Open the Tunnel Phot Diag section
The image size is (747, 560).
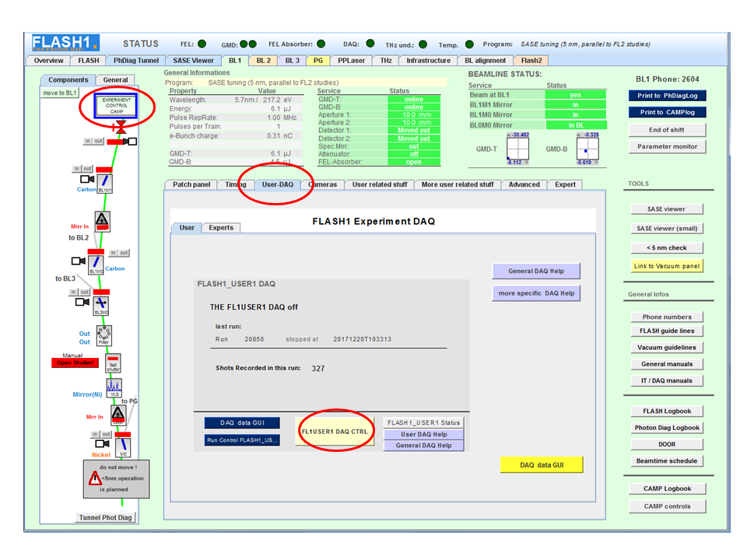click(x=106, y=516)
